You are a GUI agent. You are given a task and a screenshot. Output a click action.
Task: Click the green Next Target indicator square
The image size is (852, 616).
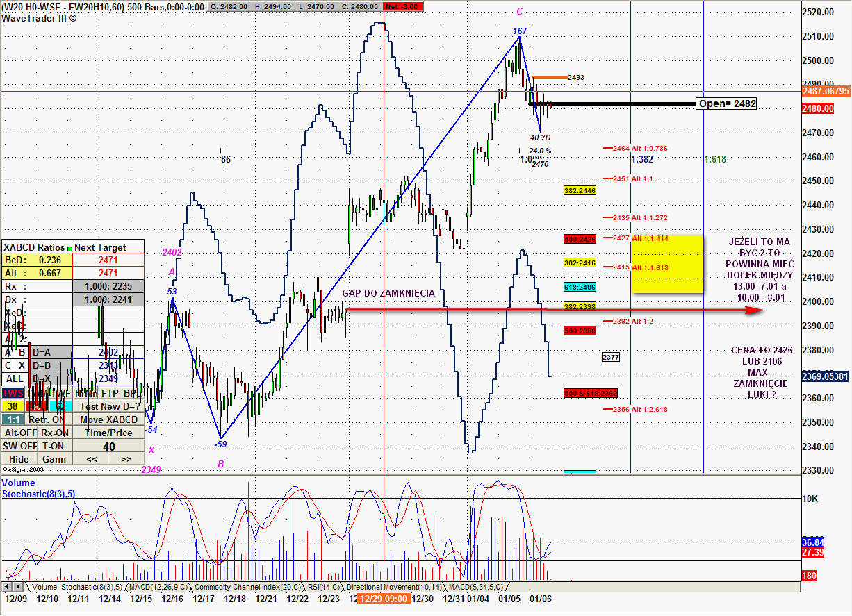coord(69,247)
